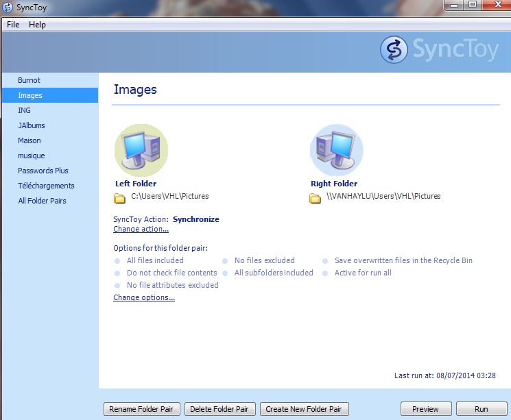511x420 pixels.
Task: Click the Change options... link
Action: [x=144, y=297]
